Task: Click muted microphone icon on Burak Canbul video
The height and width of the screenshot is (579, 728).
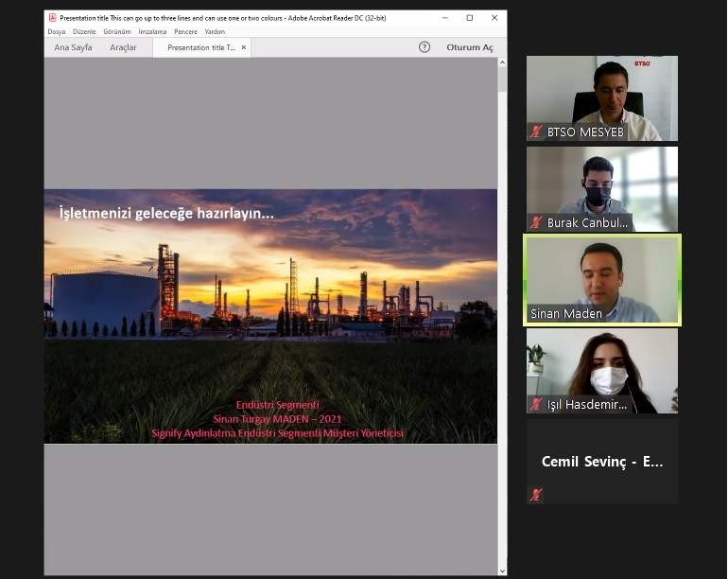Action: tap(536, 222)
